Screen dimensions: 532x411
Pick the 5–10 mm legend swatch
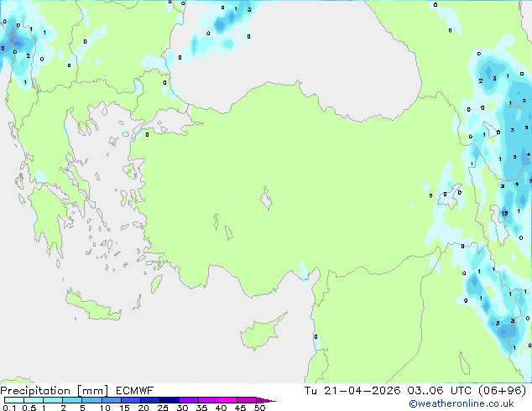91,400
